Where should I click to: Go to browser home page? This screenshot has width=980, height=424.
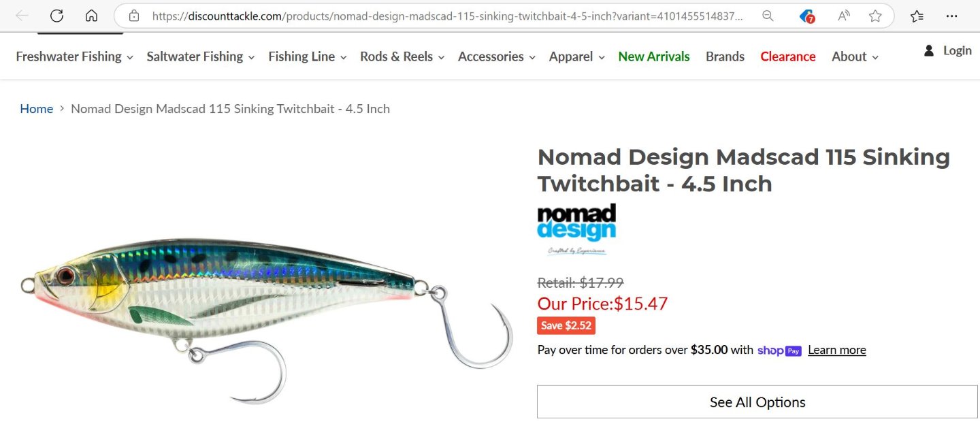click(91, 16)
